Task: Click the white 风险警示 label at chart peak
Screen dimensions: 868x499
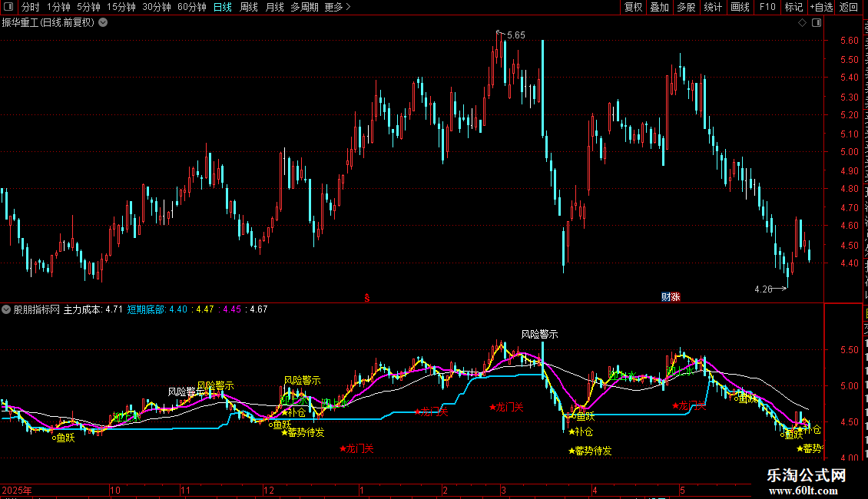Action: pos(540,334)
